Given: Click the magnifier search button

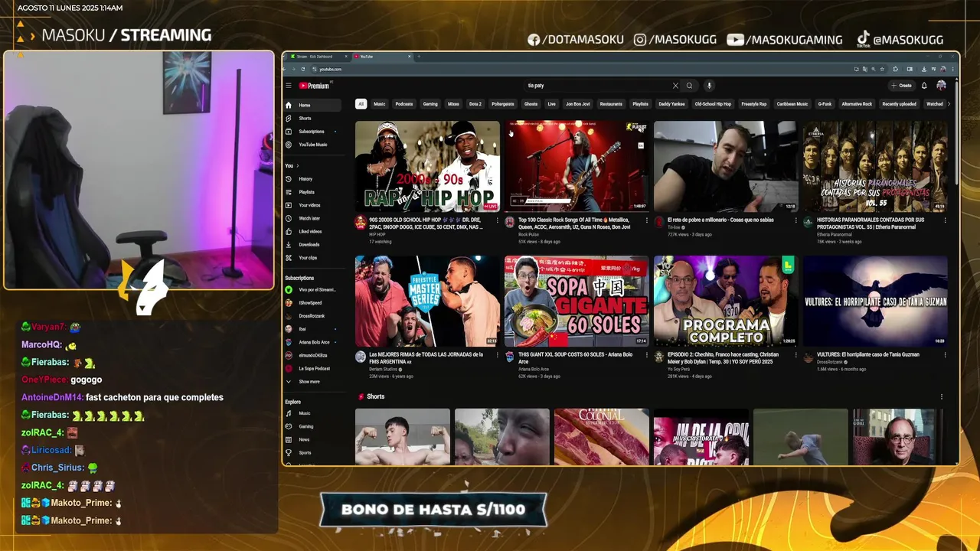Looking at the screenshot, I should [689, 86].
